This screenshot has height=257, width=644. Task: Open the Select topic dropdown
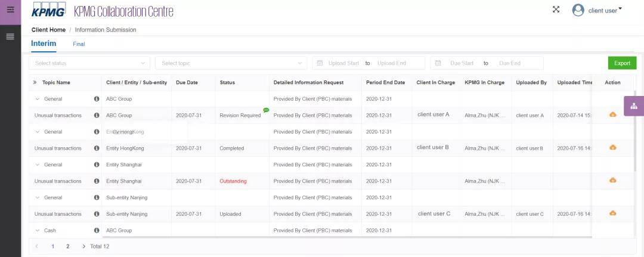[231, 63]
